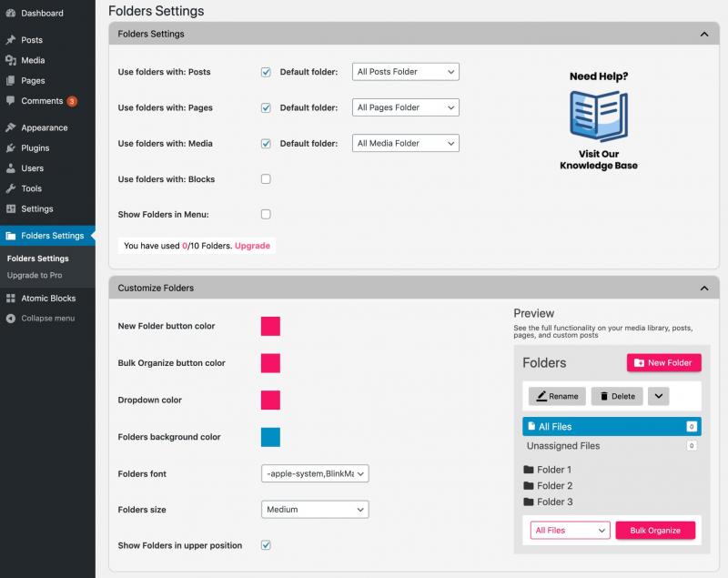Open Upgrade to Pro submenu item
The image size is (728, 578).
pyautogui.click(x=35, y=275)
